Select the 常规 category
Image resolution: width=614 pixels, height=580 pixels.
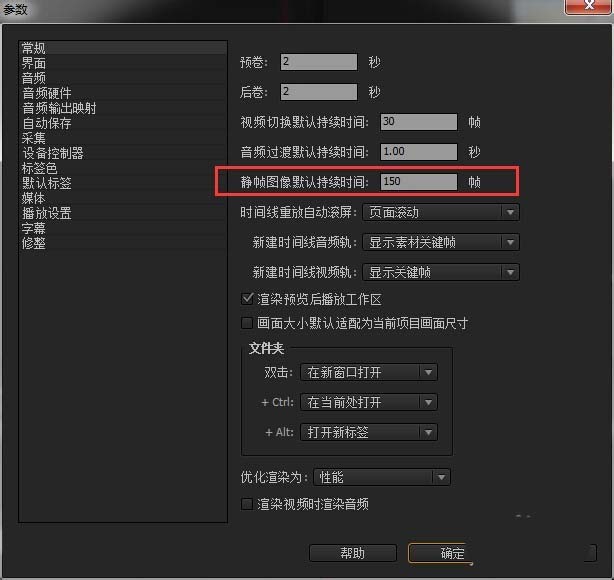point(123,48)
